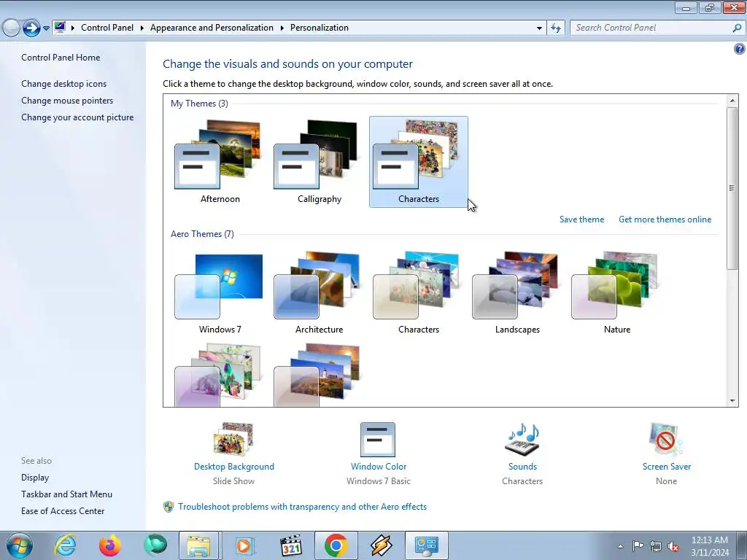Open Ease of Access Center link

tap(63, 511)
